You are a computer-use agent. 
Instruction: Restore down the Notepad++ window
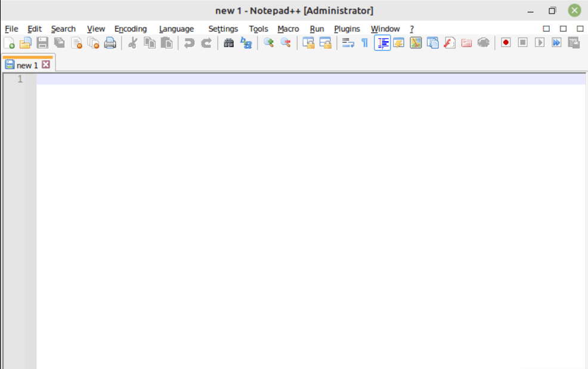click(x=552, y=11)
